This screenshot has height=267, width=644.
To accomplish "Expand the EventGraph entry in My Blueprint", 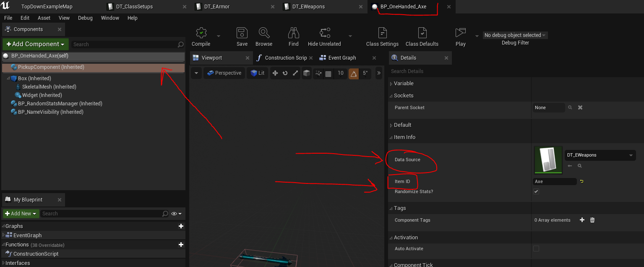I will 3,235.
